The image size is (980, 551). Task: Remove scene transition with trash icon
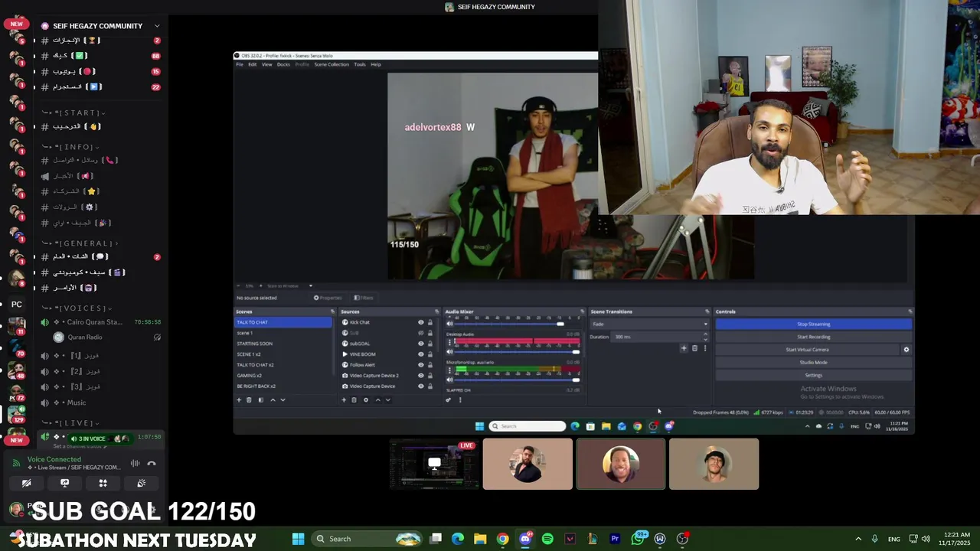click(694, 348)
